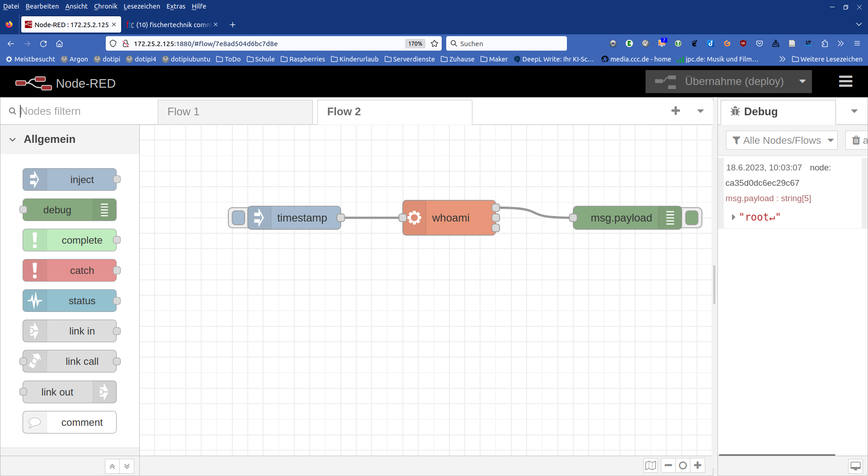Click the msg.payload : string[5] label
868x476 pixels.
coord(768,198)
